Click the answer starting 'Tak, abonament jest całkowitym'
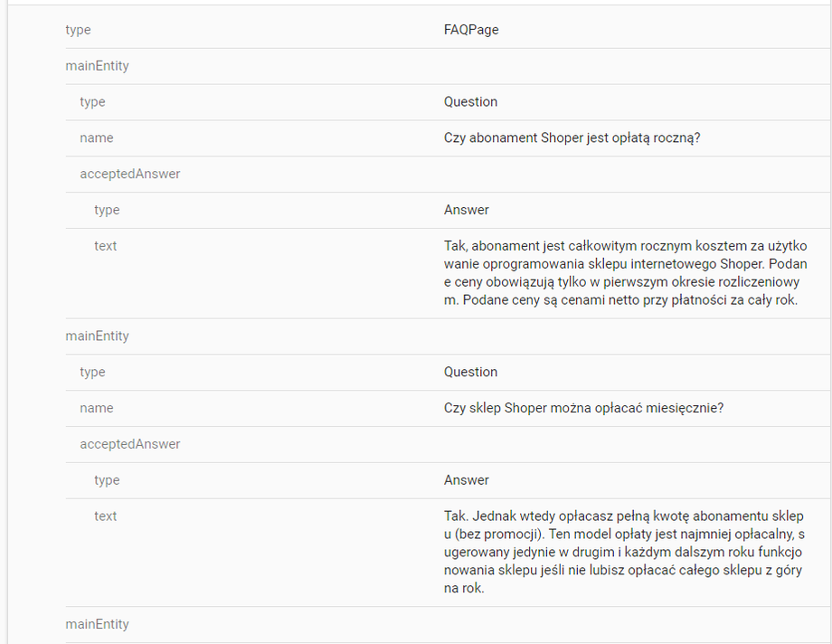This screenshot has height=644, width=832. [x=623, y=272]
